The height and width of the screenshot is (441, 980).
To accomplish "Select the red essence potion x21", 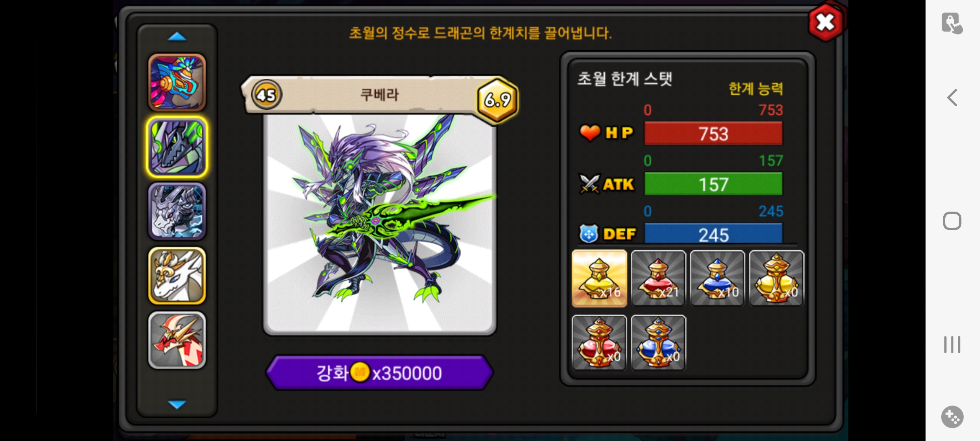I will [x=658, y=278].
